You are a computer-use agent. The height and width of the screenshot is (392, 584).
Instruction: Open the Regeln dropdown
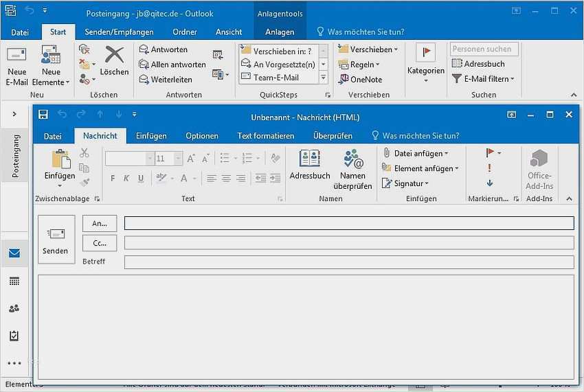tap(359, 65)
